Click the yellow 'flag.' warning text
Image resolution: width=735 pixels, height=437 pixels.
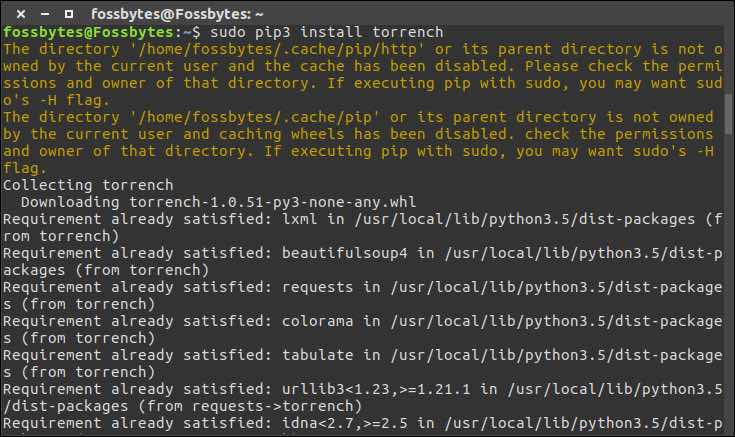coord(24,168)
